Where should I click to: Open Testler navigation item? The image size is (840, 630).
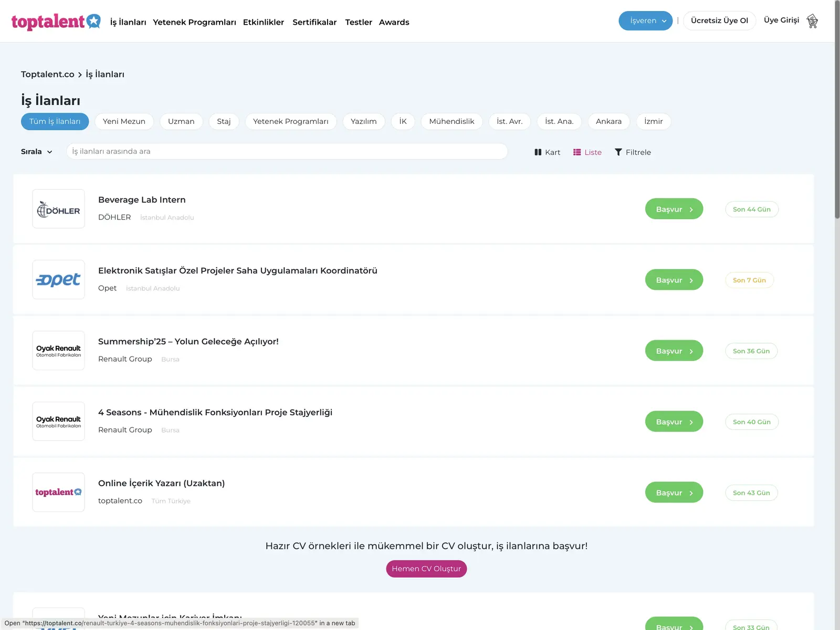[x=359, y=22]
